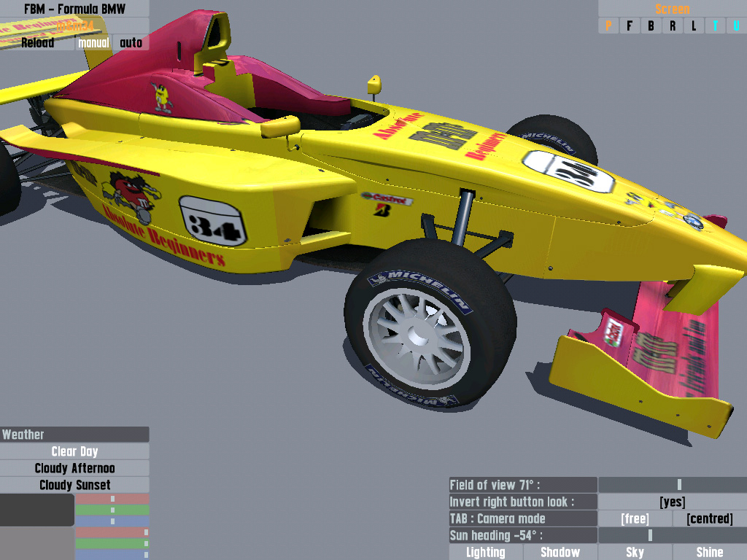Choose Clear Day weather
Viewport: 747px width, 560px height.
74,451
